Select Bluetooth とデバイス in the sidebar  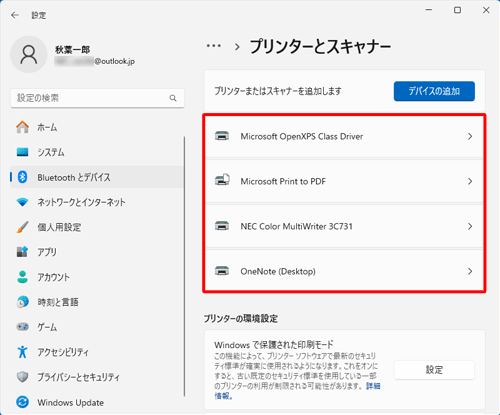(x=97, y=177)
